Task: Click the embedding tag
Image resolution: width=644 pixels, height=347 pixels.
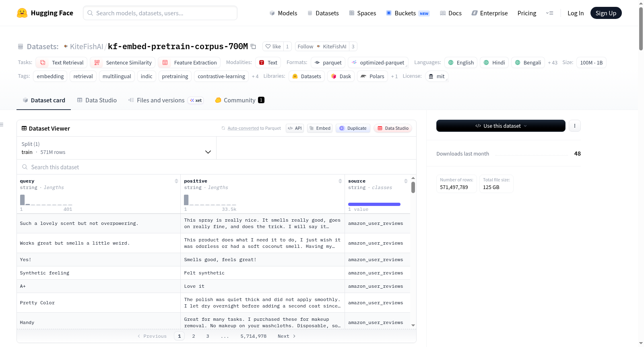Action: [x=50, y=76]
